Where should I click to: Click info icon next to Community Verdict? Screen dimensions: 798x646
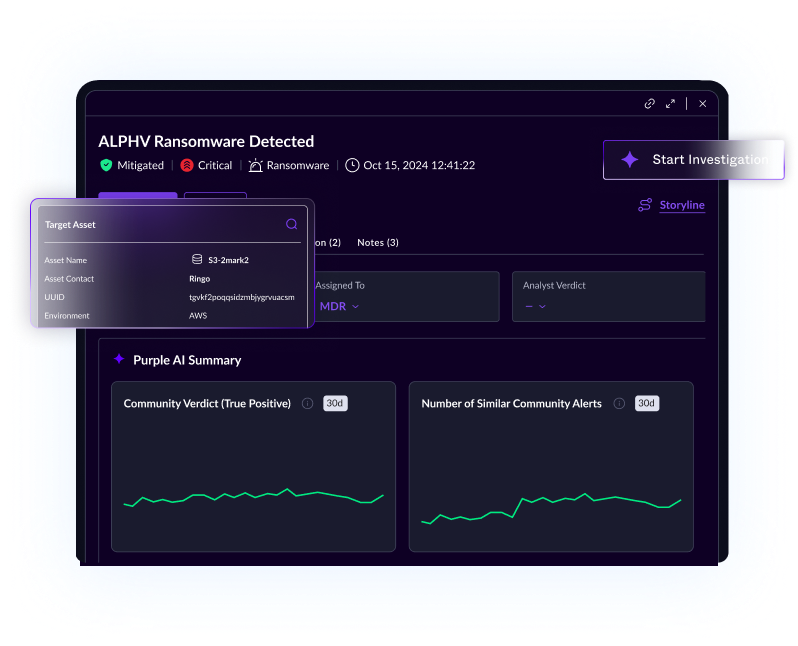coord(307,404)
